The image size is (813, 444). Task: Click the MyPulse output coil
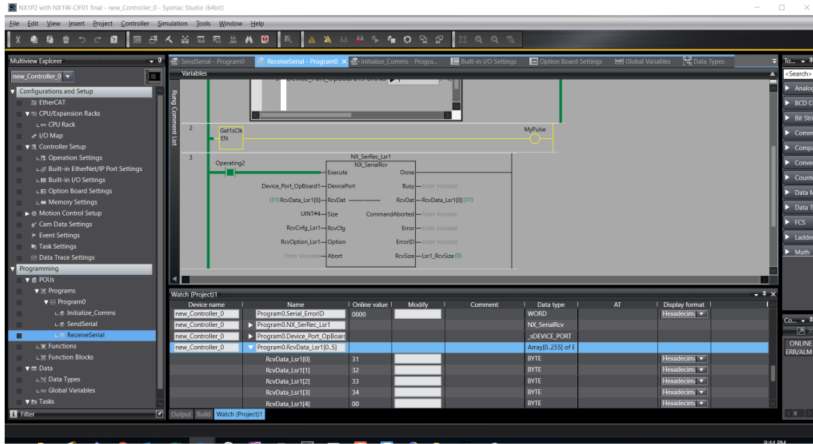point(535,139)
